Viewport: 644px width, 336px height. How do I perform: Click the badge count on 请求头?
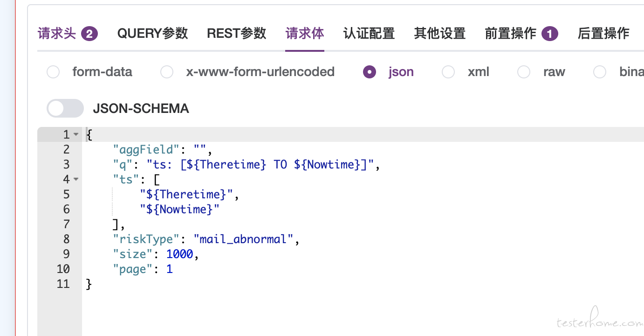point(89,34)
